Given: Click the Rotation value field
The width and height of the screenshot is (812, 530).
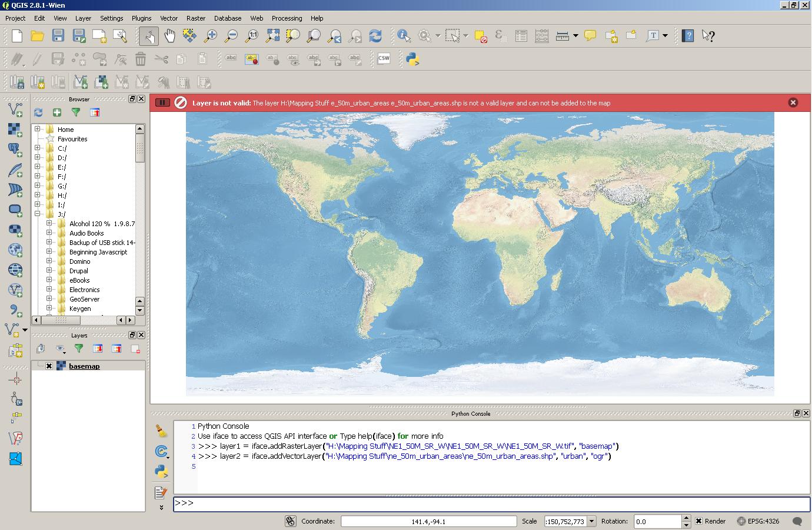Looking at the screenshot, I should (x=657, y=521).
